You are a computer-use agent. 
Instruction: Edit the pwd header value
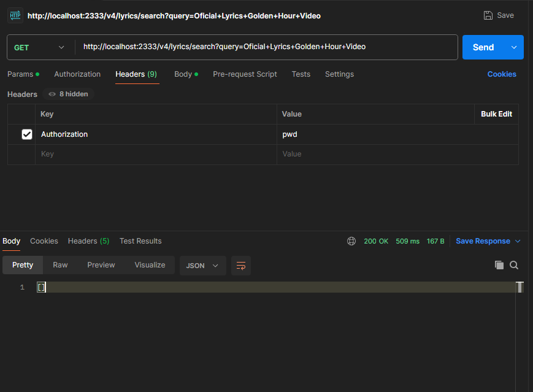[397, 134]
